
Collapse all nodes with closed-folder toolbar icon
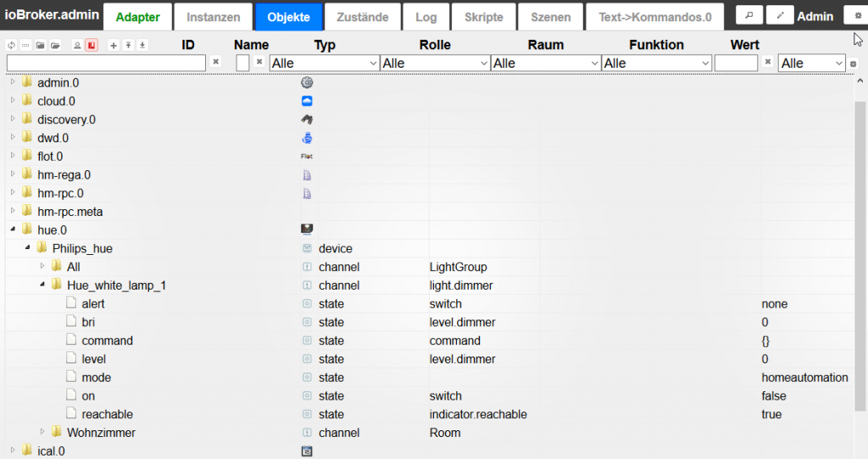[x=40, y=45]
